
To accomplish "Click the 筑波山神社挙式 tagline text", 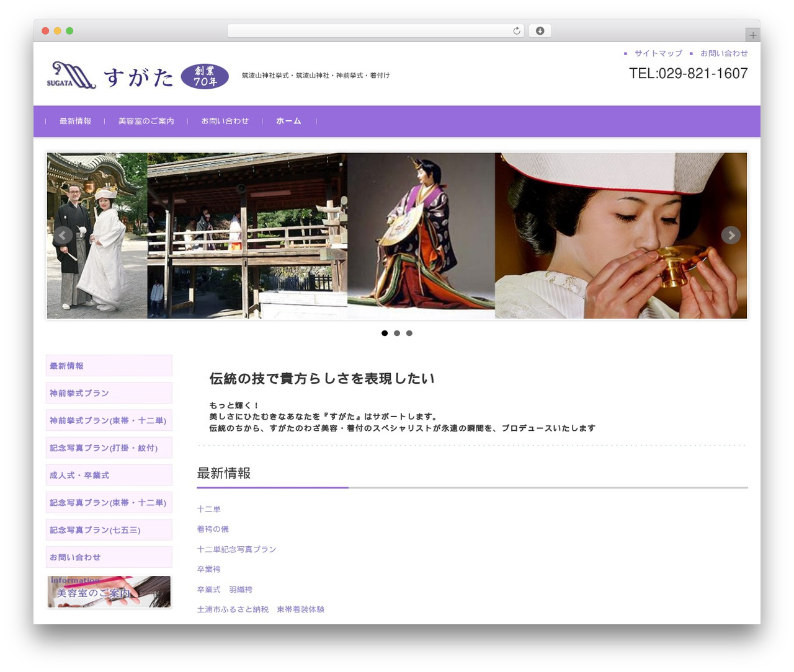I will pos(316,76).
